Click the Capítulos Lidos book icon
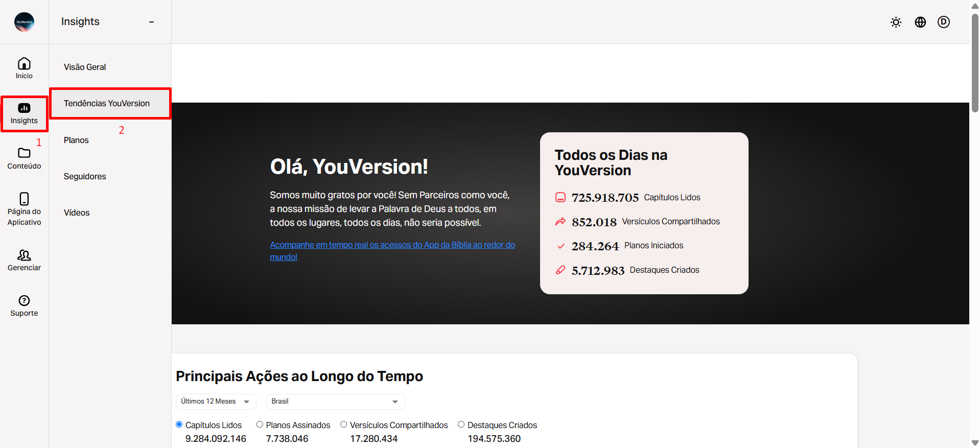The width and height of the screenshot is (980, 448). (561, 197)
